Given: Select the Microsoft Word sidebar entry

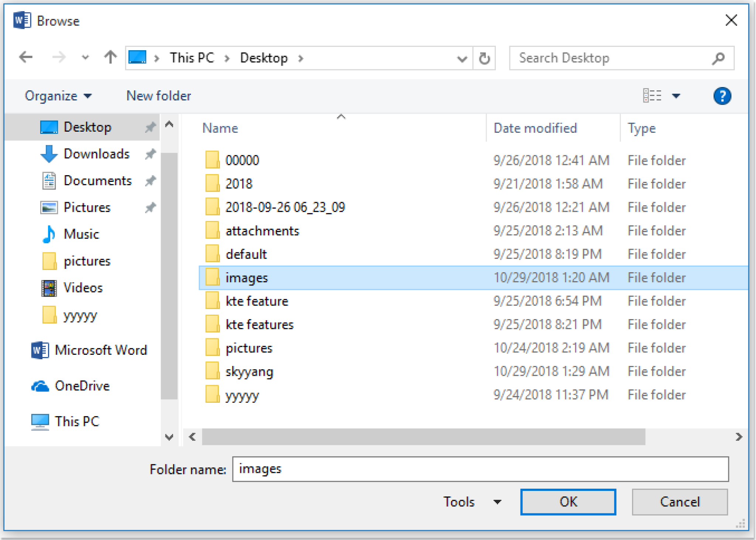Looking at the screenshot, I should coord(101,350).
